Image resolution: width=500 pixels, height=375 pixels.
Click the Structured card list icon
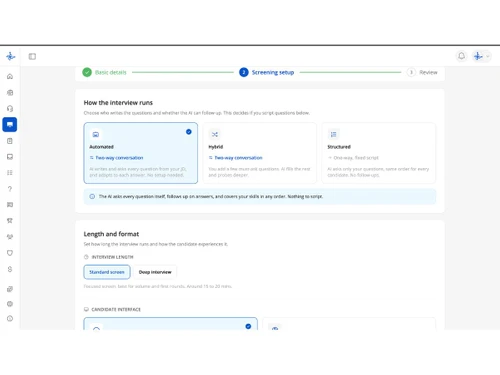pyautogui.click(x=333, y=134)
